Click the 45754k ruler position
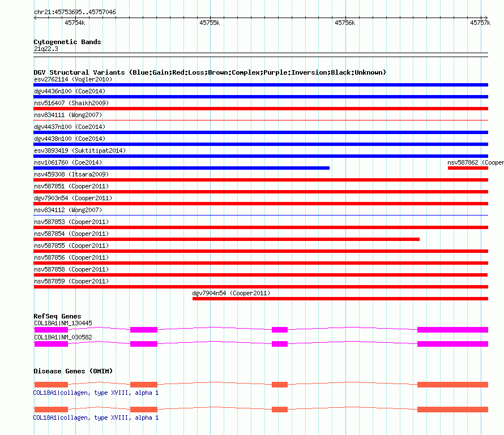 click(75, 23)
